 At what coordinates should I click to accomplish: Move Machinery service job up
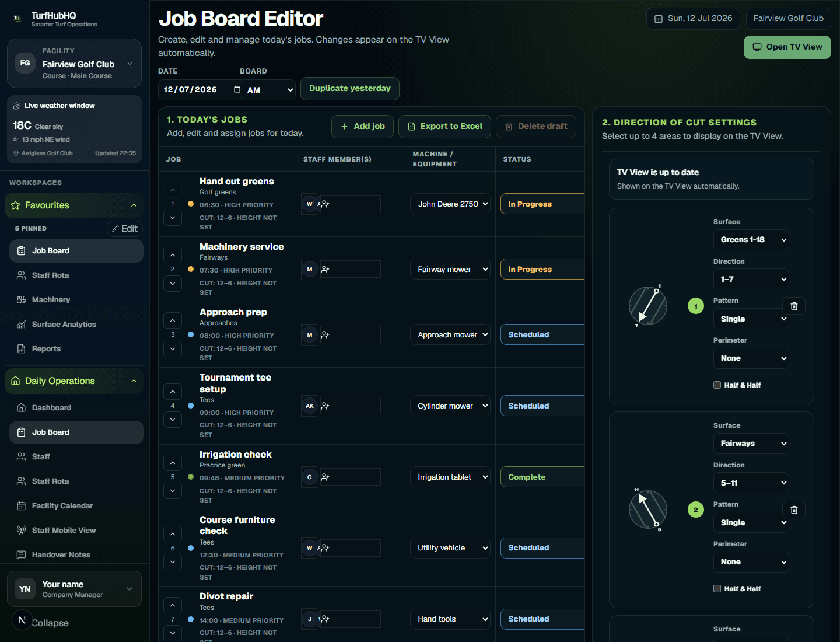click(173, 256)
